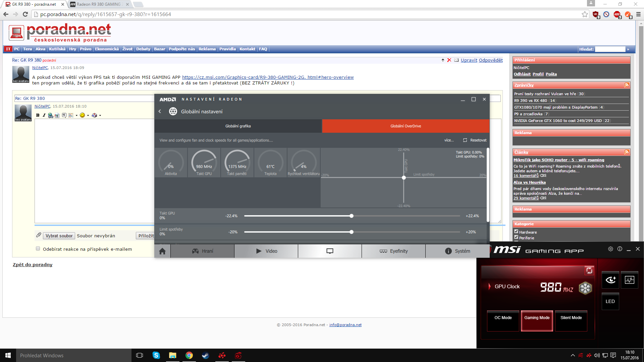Go to the Radeon Settings home icon
The image size is (644, 362).
pyautogui.click(x=162, y=251)
